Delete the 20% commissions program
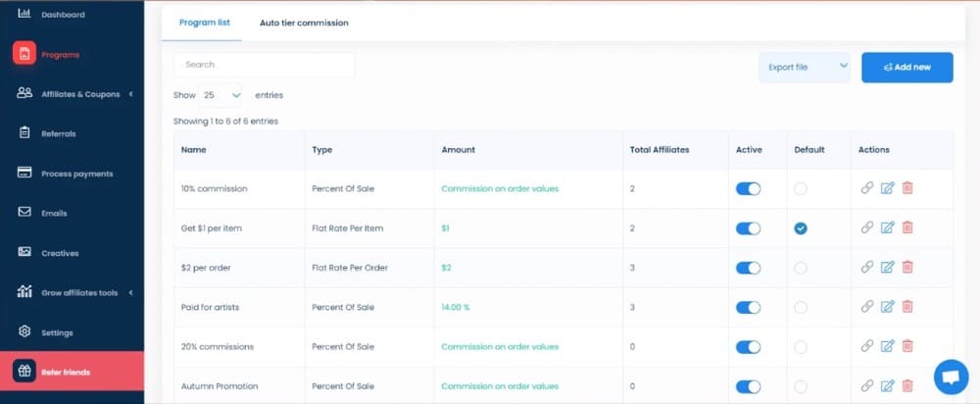 click(907, 346)
